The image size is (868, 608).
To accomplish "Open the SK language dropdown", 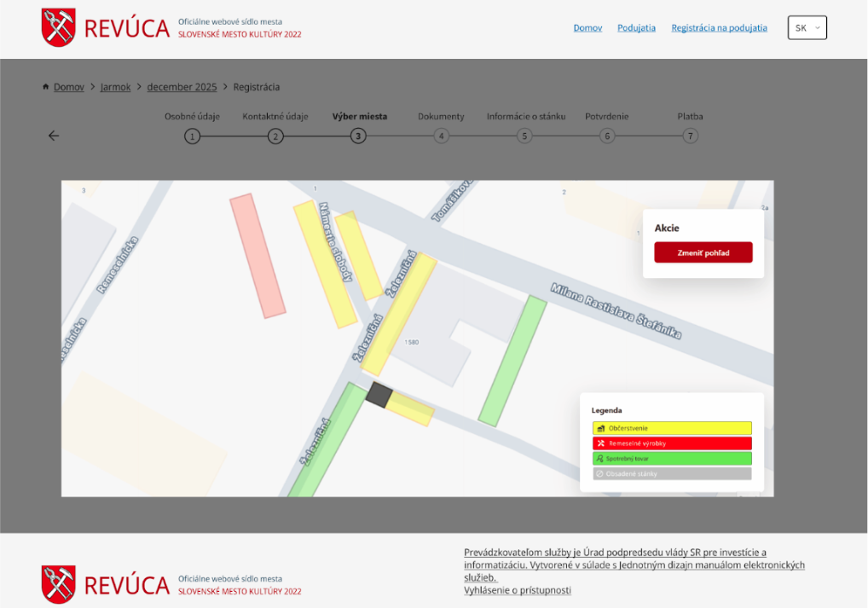I will (x=807, y=26).
